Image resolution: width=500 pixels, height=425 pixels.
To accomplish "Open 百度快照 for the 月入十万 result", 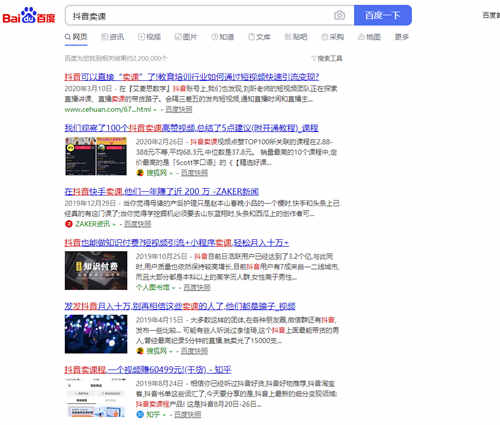I will click(194, 351).
